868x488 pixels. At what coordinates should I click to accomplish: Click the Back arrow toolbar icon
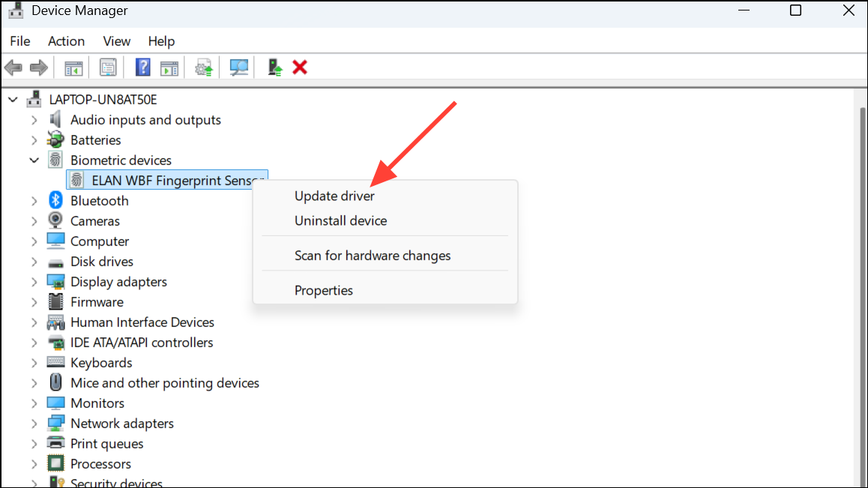coord(13,68)
